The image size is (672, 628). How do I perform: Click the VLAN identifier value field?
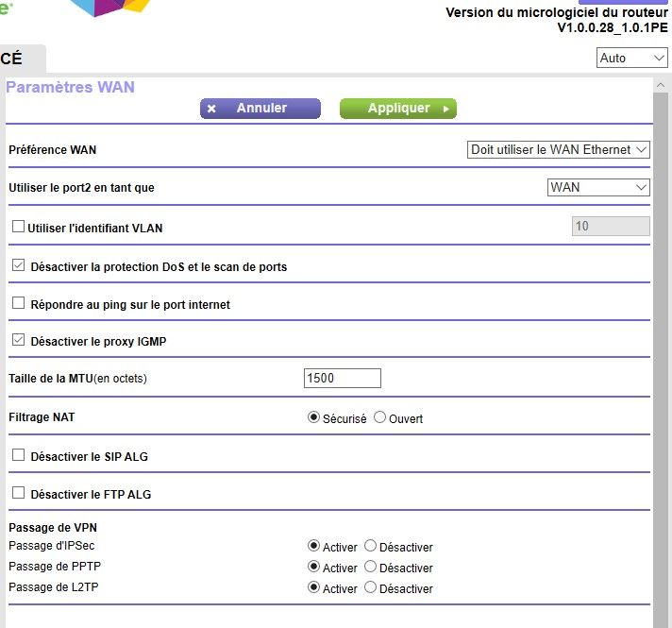click(x=611, y=226)
